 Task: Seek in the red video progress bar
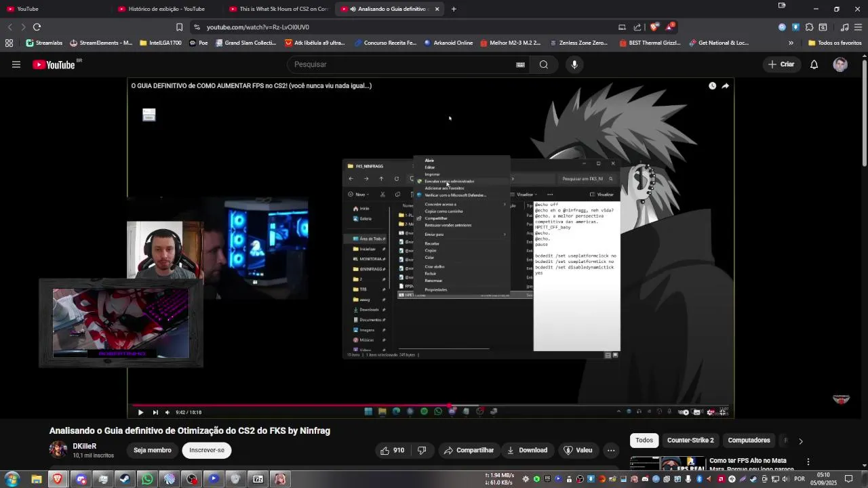(x=431, y=405)
